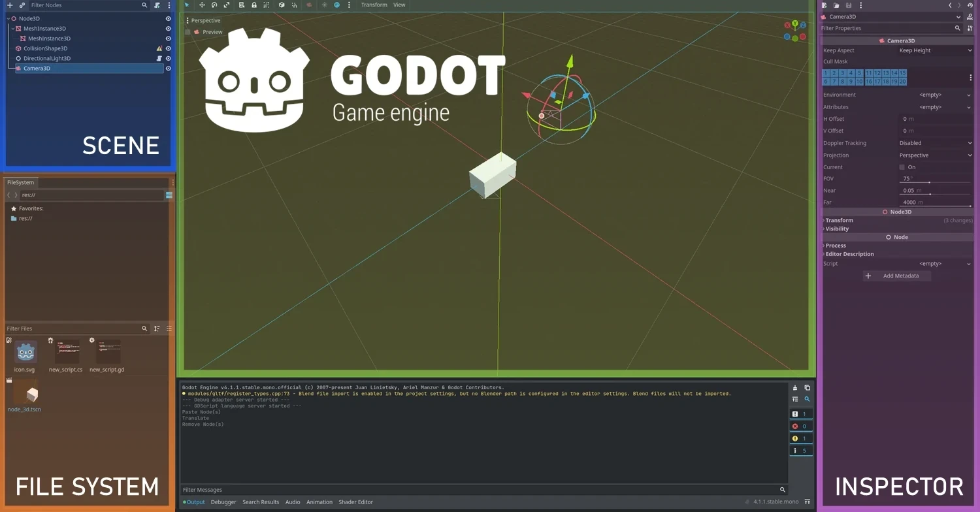Click the instance child scene link icon
The image size is (980, 512).
[22, 5]
